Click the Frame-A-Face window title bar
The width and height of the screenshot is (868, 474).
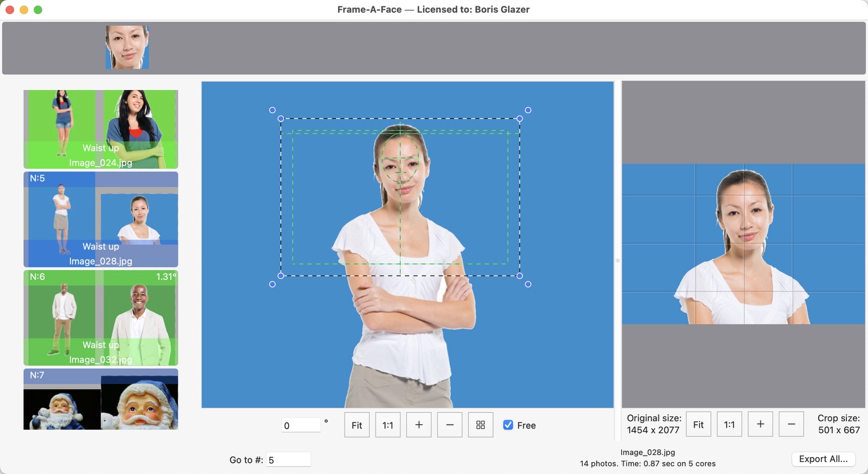(434, 9)
